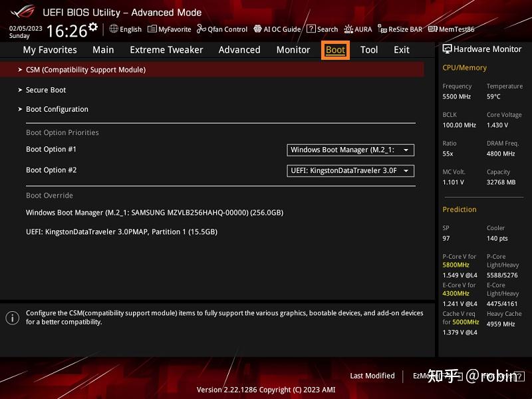Open the Boot Option #2 dropdown
The image size is (532, 399).
(350, 171)
